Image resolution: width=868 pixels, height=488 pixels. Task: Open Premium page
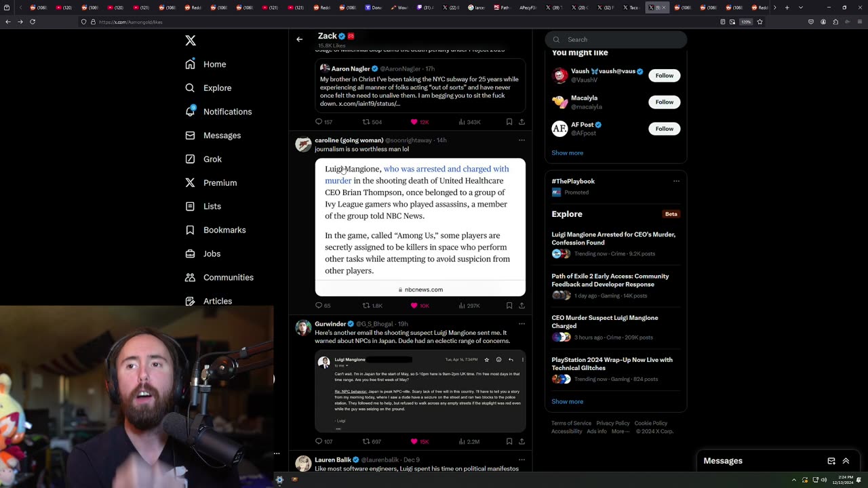pyautogui.click(x=211, y=183)
